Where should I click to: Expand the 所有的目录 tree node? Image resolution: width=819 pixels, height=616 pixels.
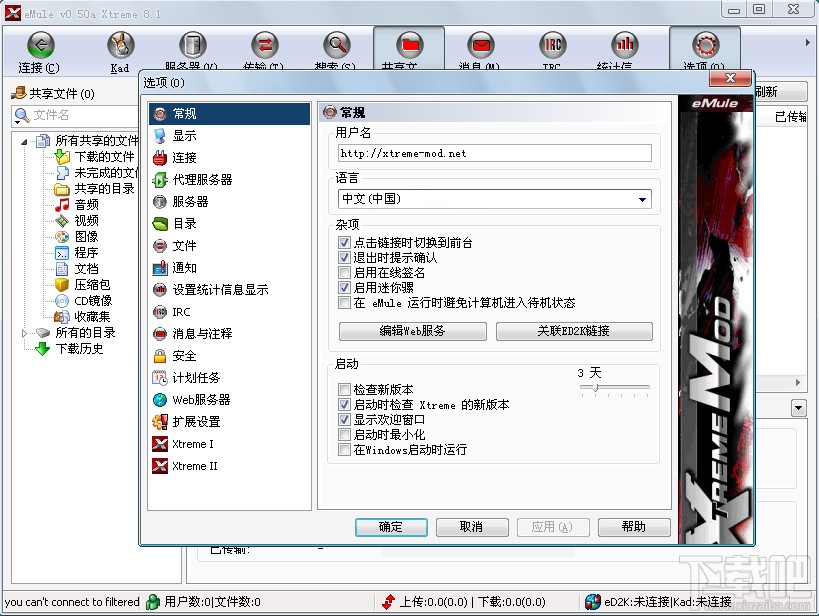click(x=24, y=332)
